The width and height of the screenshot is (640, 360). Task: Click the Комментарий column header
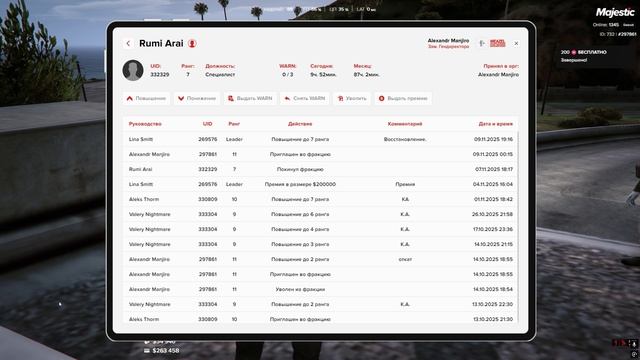405,124
